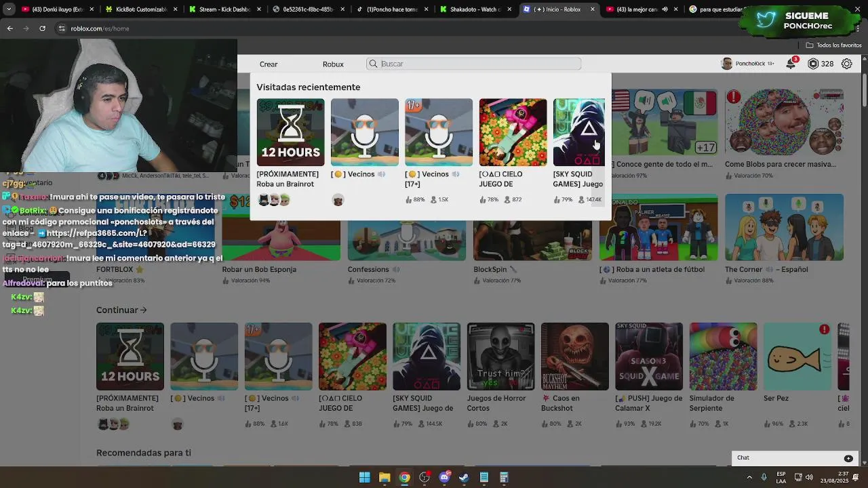This screenshot has width=868, height=488.
Task: Open the Robux balance icon showing 328
Action: [813, 64]
